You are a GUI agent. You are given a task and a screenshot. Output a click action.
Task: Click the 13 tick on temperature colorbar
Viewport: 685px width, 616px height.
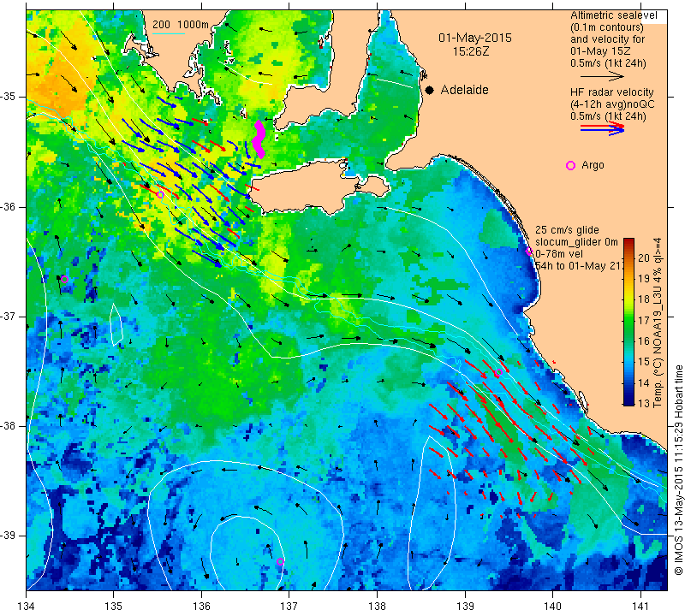coord(644,403)
